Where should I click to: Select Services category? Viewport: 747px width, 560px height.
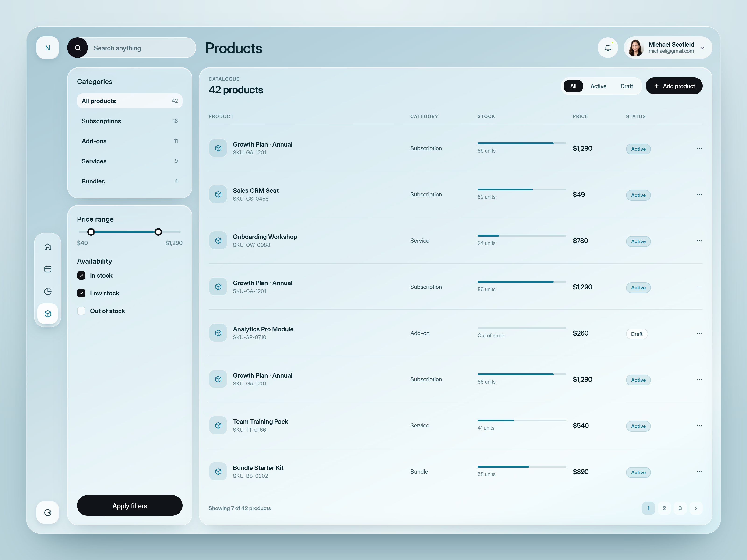click(130, 161)
